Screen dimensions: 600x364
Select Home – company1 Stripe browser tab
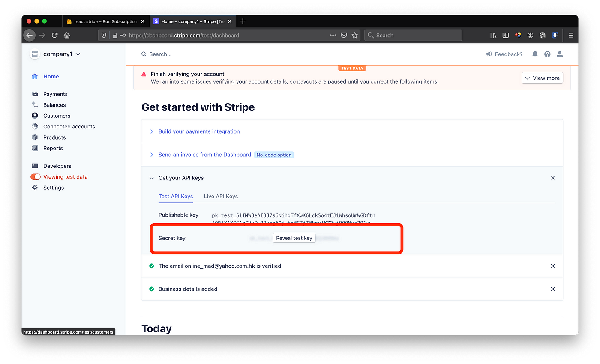pyautogui.click(x=193, y=21)
